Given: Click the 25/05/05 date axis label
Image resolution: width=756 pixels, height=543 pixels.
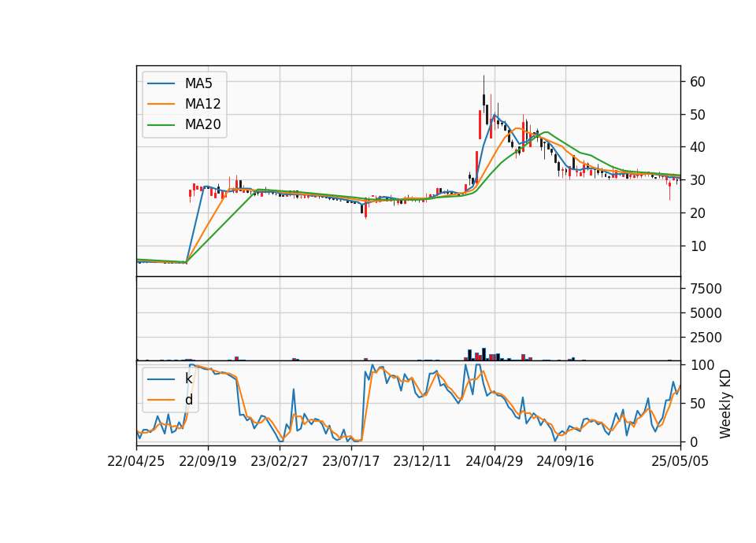Looking at the screenshot, I should [680, 462].
